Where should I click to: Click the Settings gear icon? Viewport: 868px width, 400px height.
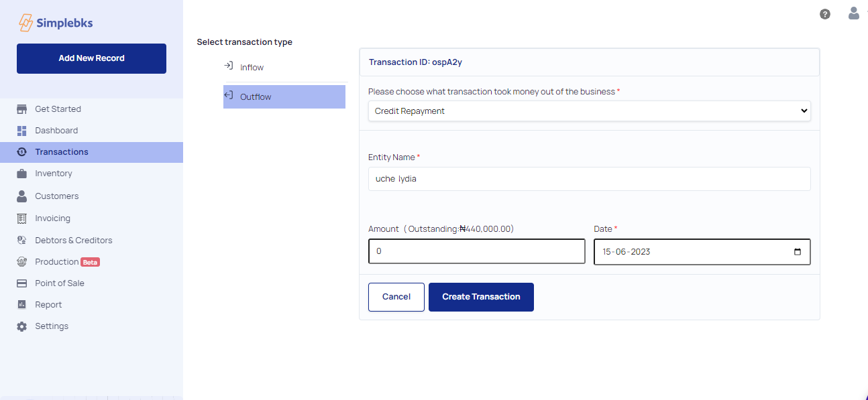(21, 326)
